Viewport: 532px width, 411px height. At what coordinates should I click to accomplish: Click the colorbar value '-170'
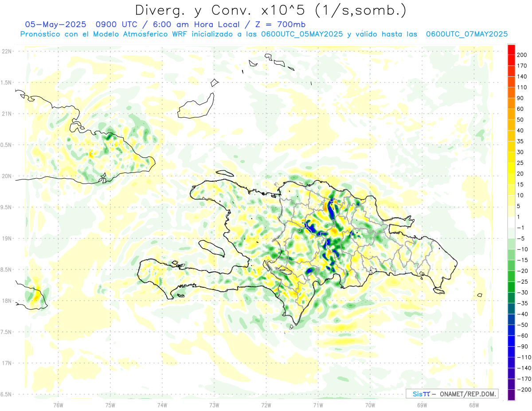coord(524,379)
